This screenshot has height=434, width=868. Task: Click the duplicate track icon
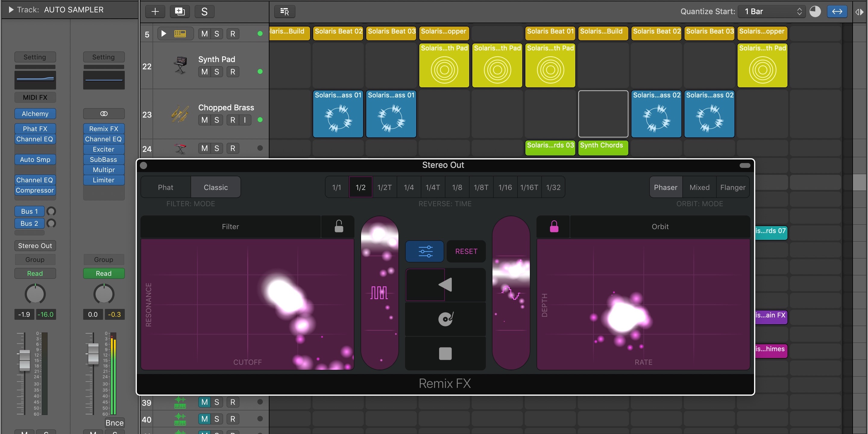(180, 11)
